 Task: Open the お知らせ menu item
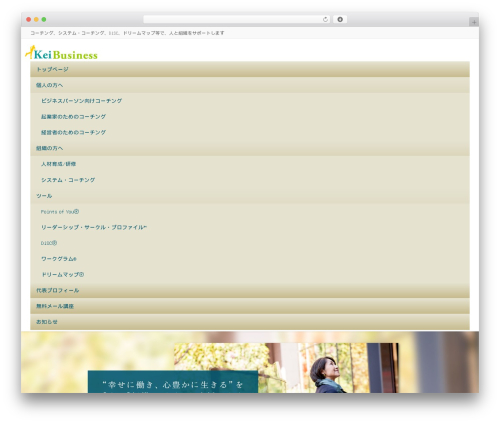pyautogui.click(x=250, y=322)
